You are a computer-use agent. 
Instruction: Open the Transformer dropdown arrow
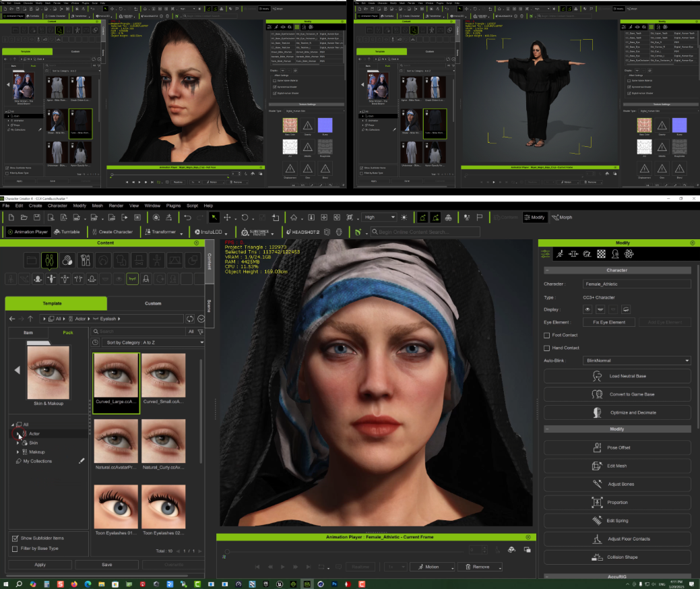181,232
